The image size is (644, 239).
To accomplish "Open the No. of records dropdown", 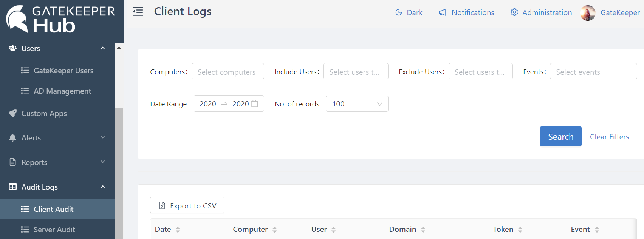I will [357, 104].
